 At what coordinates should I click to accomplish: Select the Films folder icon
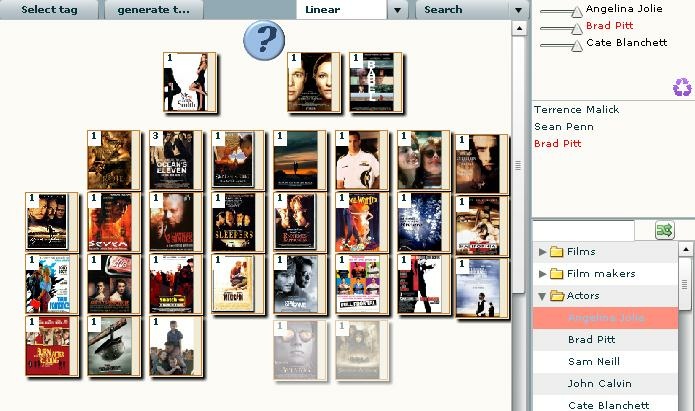pos(556,252)
